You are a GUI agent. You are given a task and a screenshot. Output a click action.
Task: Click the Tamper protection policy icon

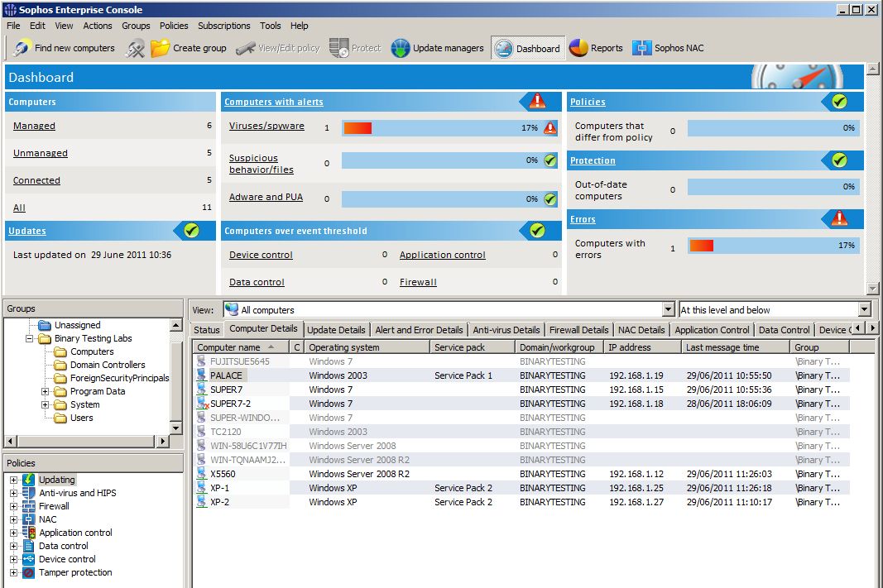coord(29,573)
